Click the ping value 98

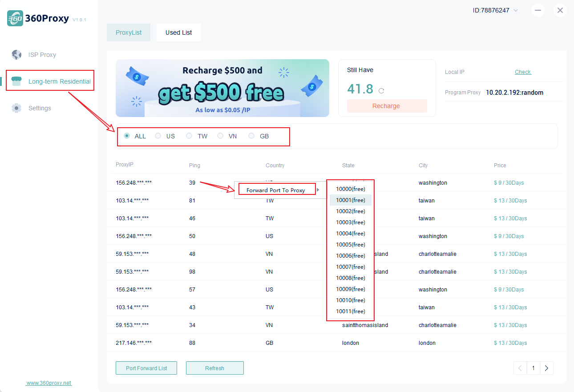(x=192, y=272)
